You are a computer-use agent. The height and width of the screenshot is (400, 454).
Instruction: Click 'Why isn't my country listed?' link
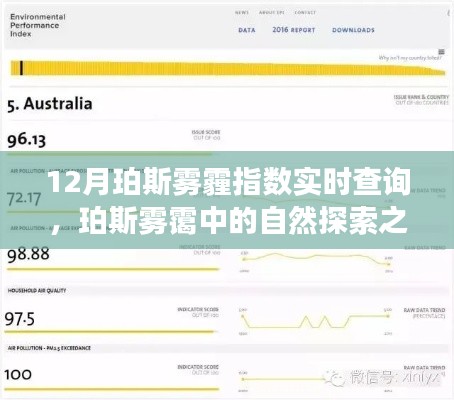410,58
